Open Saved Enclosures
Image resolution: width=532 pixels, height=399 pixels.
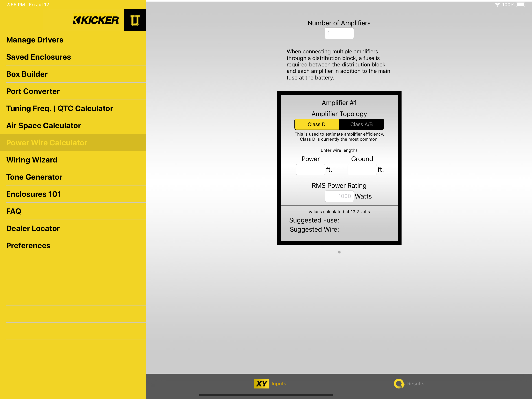(x=73, y=57)
